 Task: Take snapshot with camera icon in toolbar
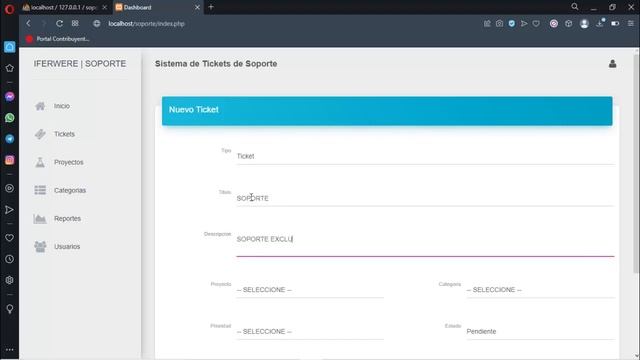(x=499, y=24)
